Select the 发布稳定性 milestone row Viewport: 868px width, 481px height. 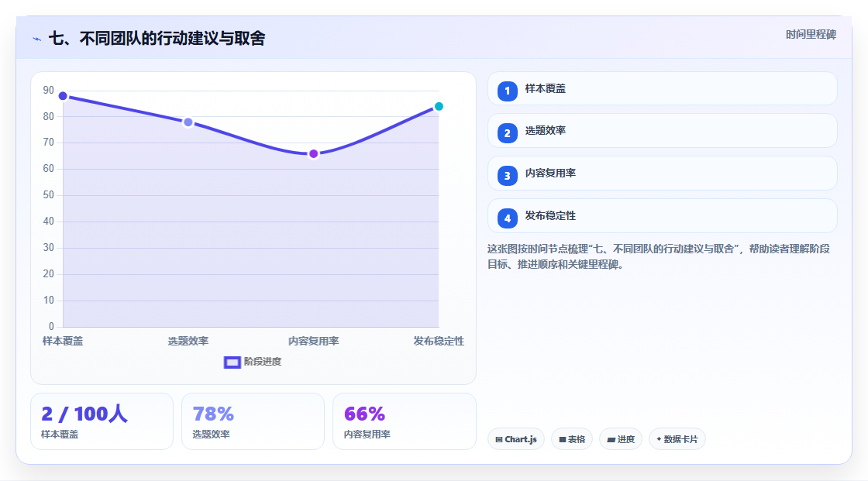click(662, 216)
